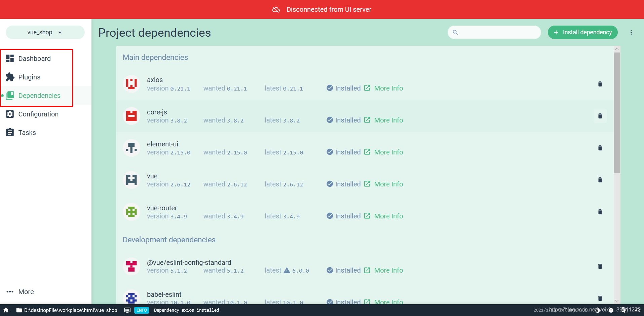Click the axios package avatar
Screen dimensions: 644x316
(x=131, y=83)
